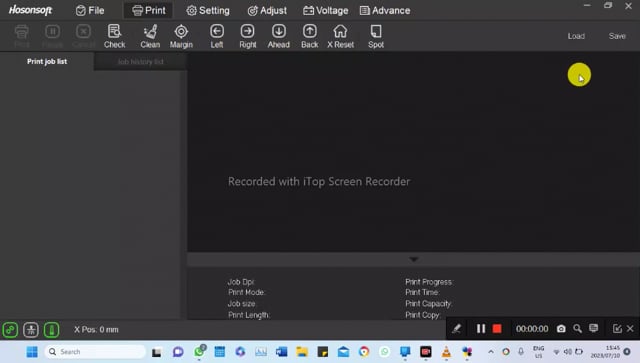Screen dimensions: 640x363
Task: Open the Windows Start menu
Action: coord(32,352)
